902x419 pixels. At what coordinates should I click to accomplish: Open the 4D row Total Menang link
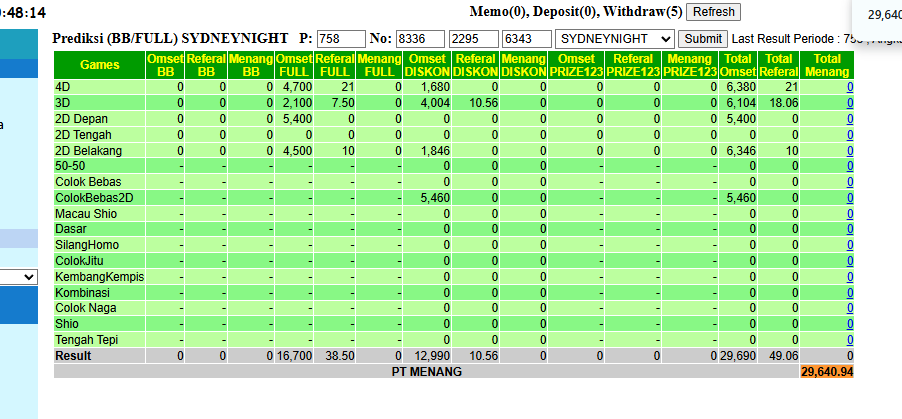(850, 87)
